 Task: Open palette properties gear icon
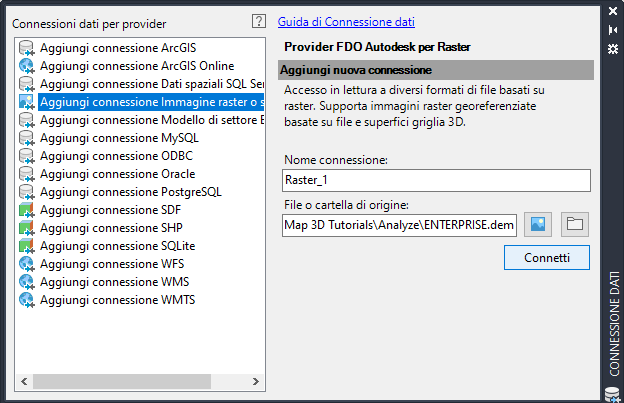tap(613, 47)
